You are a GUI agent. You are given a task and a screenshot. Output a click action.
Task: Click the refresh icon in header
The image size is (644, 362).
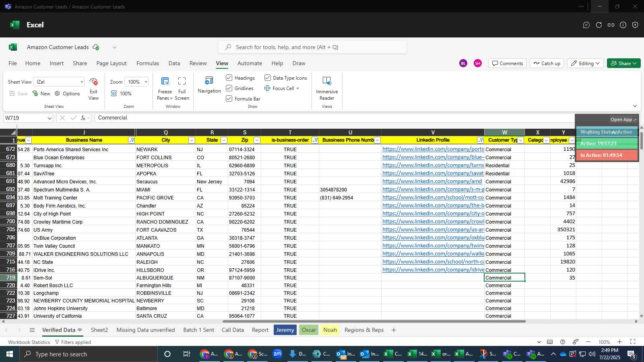[599, 25]
